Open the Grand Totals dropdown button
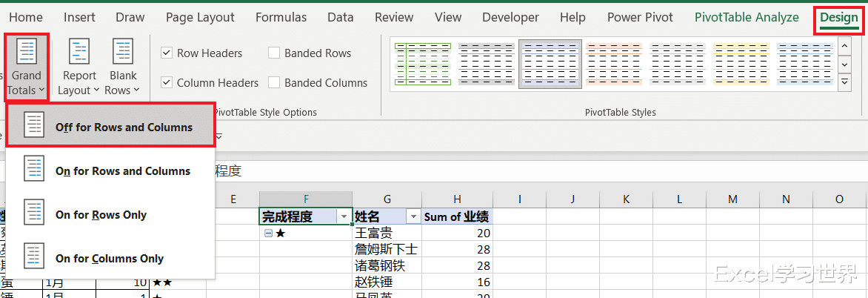868x298 pixels. pos(26,68)
